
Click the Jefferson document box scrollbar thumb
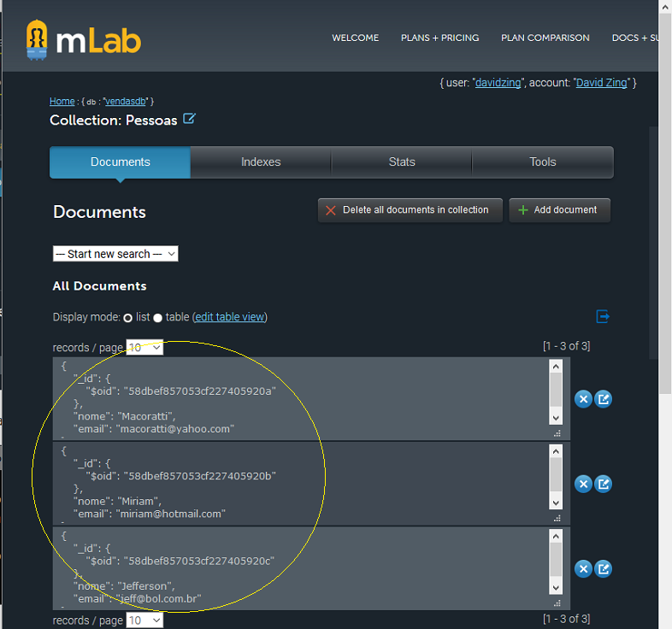[x=556, y=559]
